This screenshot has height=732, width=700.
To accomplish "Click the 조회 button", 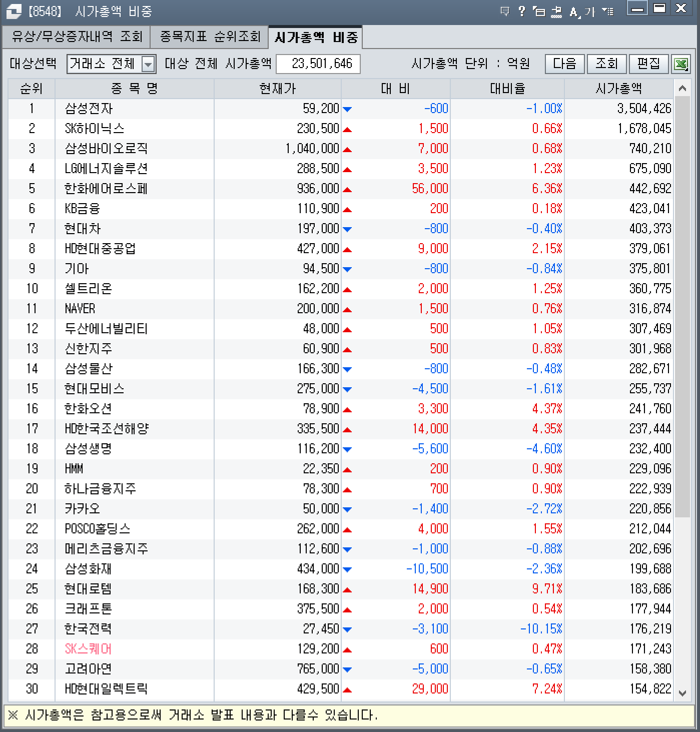I will click(x=606, y=64).
